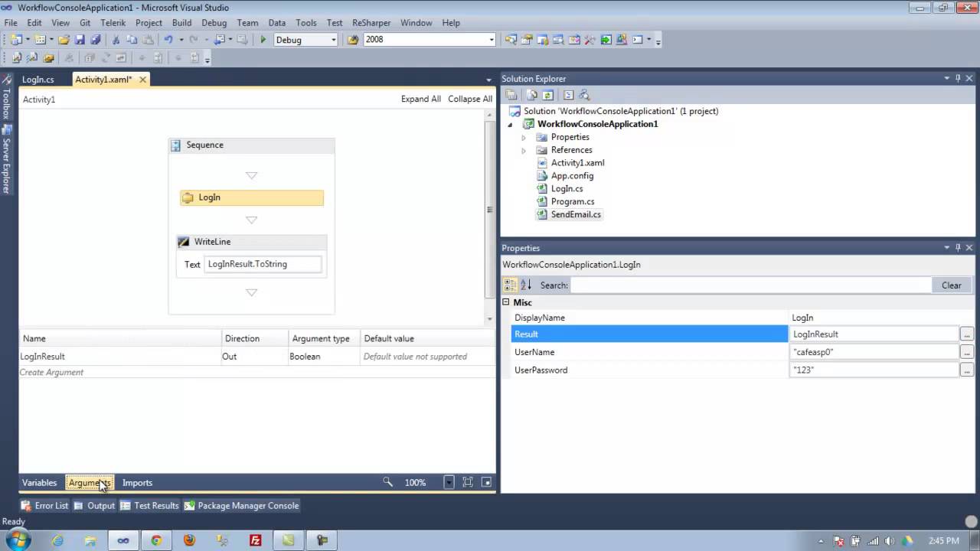
Task: Click the Undo toolbar icon
Action: click(x=168, y=40)
